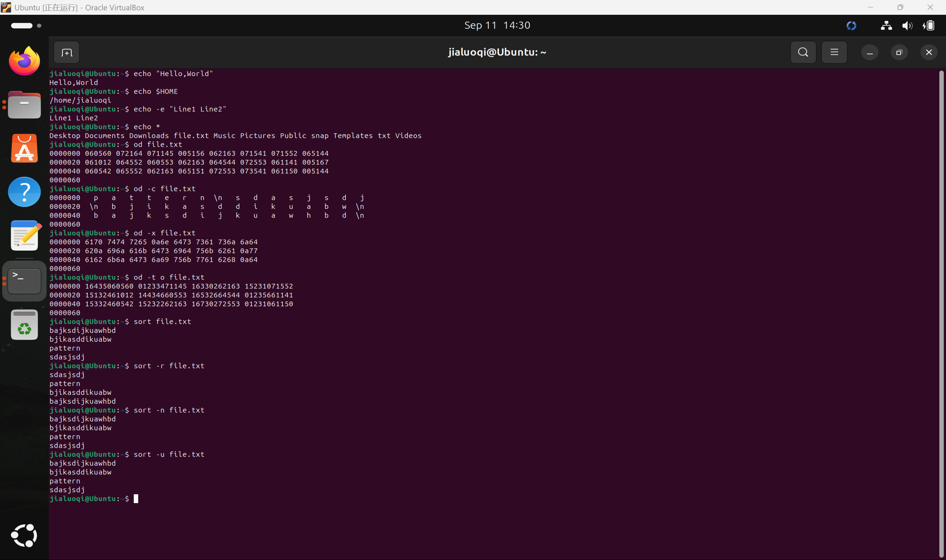Open the terminal hamburger menu
The image size is (946, 560).
(834, 52)
